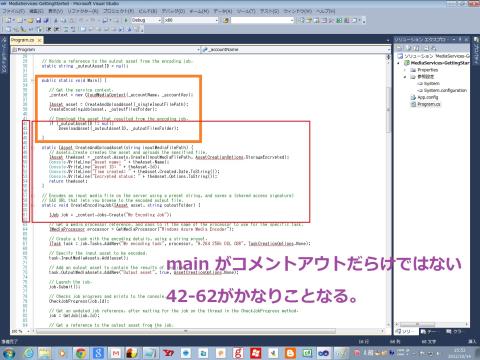Switch to クラス view bottom tab
480x360 pixels.
point(454,332)
